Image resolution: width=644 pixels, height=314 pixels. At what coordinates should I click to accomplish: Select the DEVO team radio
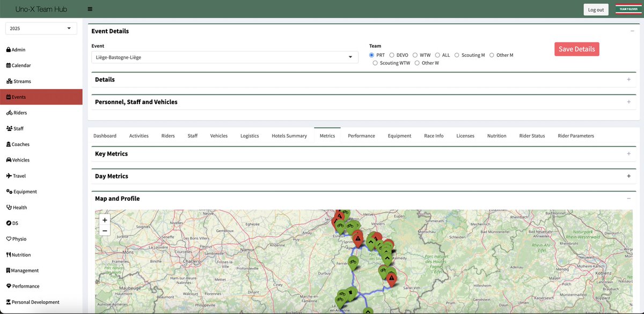click(x=392, y=55)
